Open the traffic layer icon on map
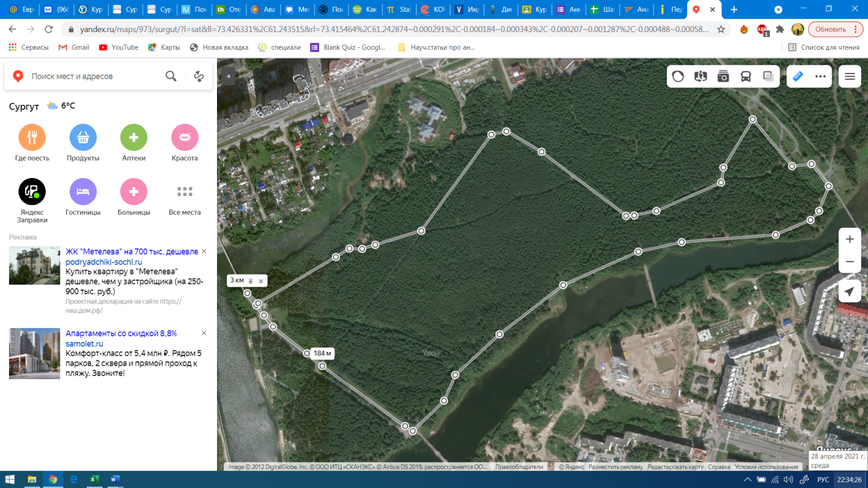 click(x=678, y=77)
